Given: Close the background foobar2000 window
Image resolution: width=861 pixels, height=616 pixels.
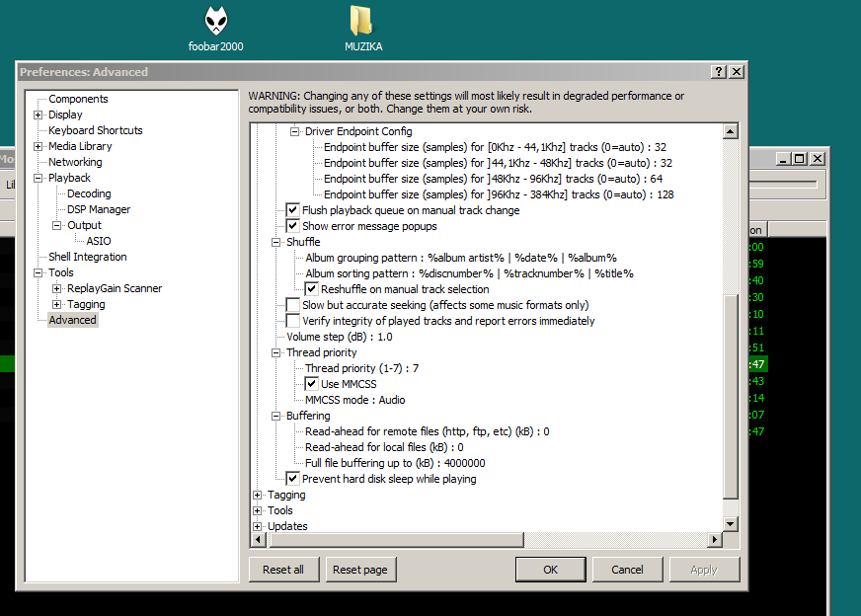Looking at the screenshot, I should coord(818,159).
